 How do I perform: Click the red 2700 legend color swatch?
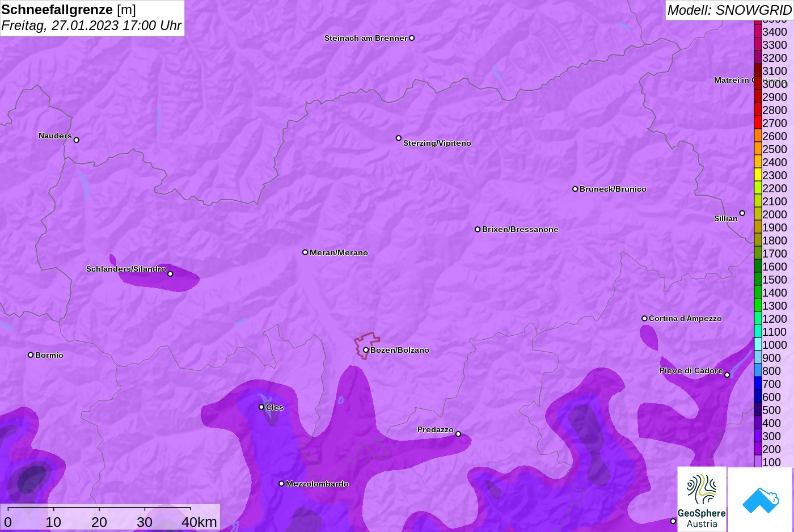(758, 123)
